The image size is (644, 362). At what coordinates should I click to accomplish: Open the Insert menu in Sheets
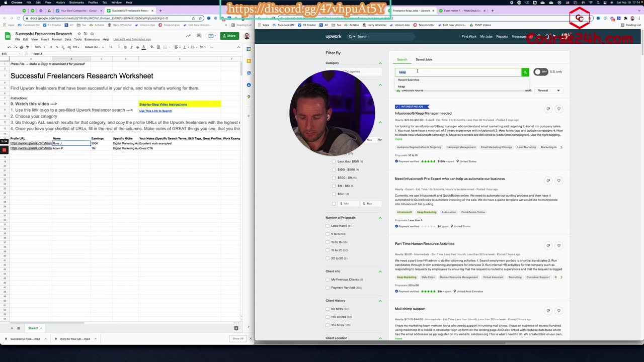[45, 39]
